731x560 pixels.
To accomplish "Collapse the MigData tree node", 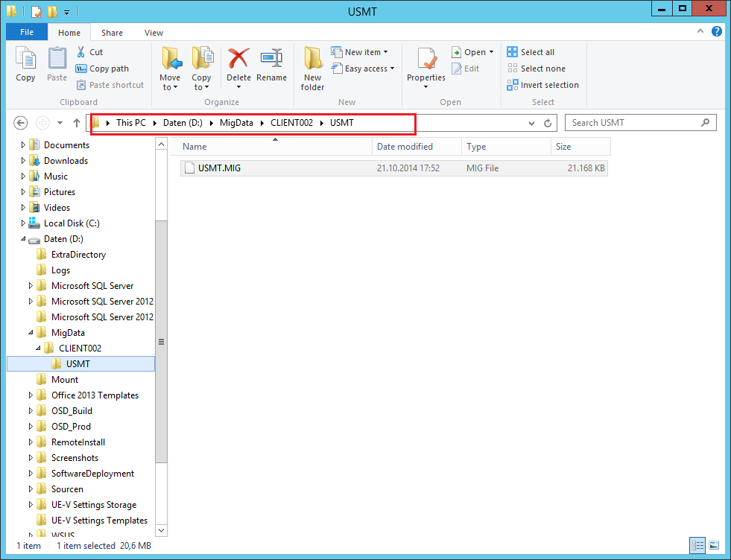I will [x=31, y=333].
